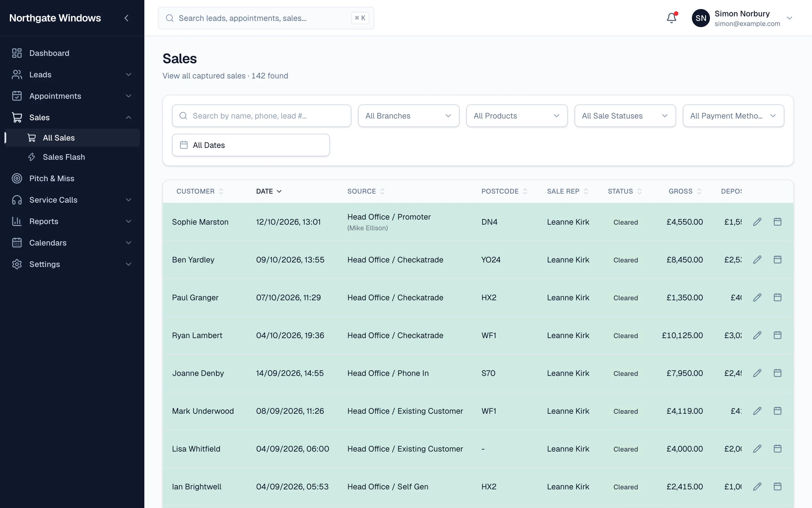
Task: Select All Sales in the sidebar
Action: (x=72, y=138)
